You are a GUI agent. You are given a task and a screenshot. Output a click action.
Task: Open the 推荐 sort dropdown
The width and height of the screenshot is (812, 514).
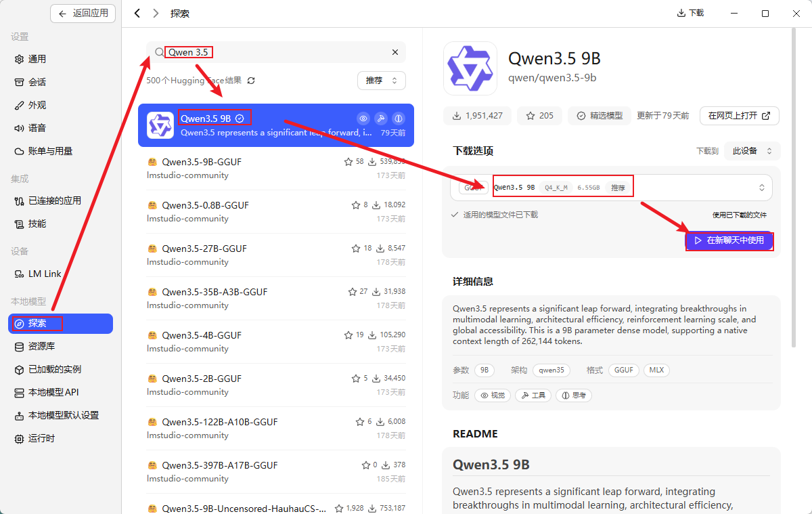point(382,81)
